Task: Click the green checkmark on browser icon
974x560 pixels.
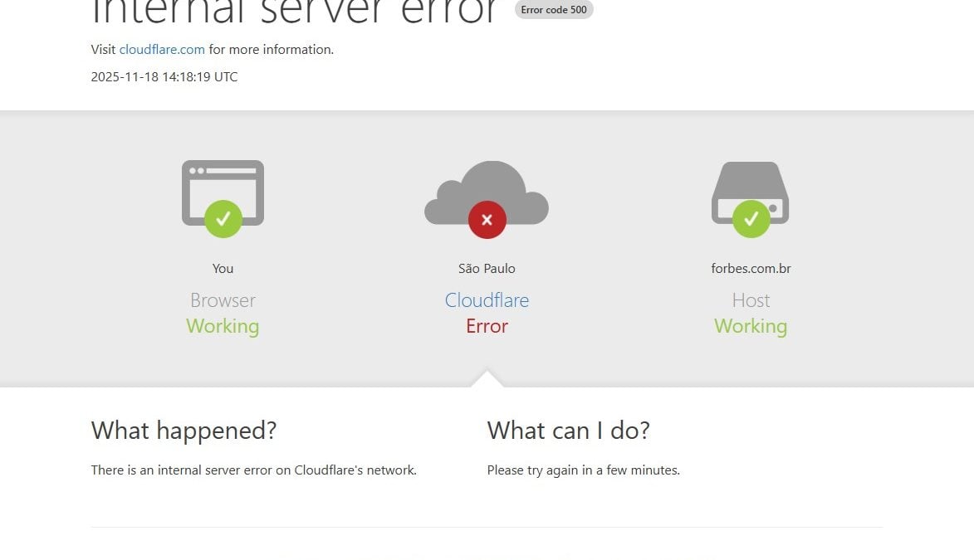Action: pyautogui.click(x=223, y=219)
